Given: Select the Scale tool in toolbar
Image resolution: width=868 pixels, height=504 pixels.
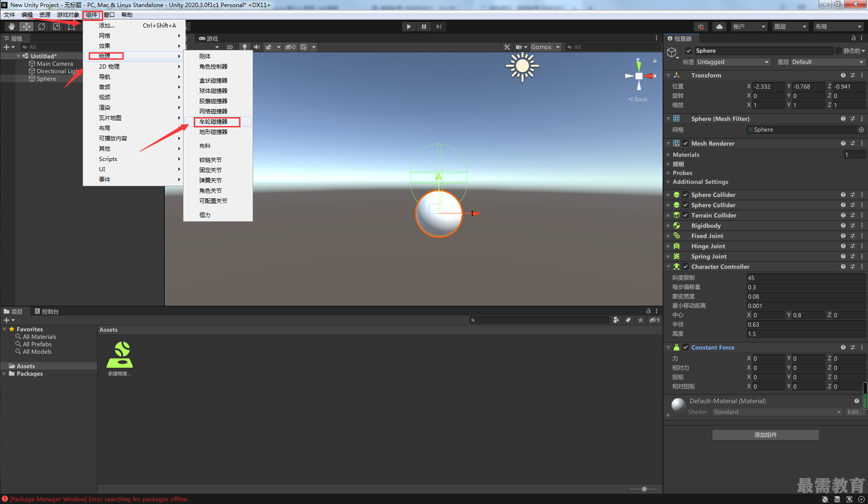Looking at the screenshot, I should click(56, 27).
